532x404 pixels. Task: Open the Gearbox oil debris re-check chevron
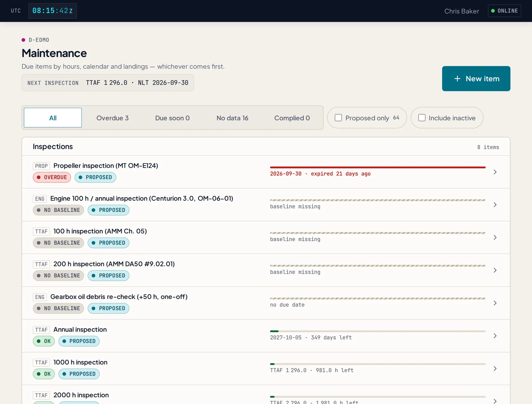[495, 303]
